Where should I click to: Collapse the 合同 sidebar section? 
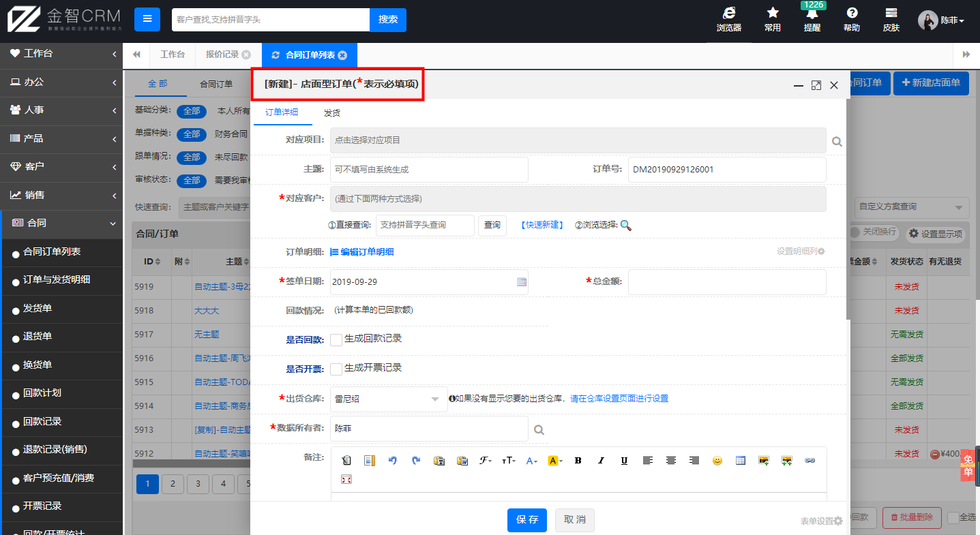pos(61,223)
